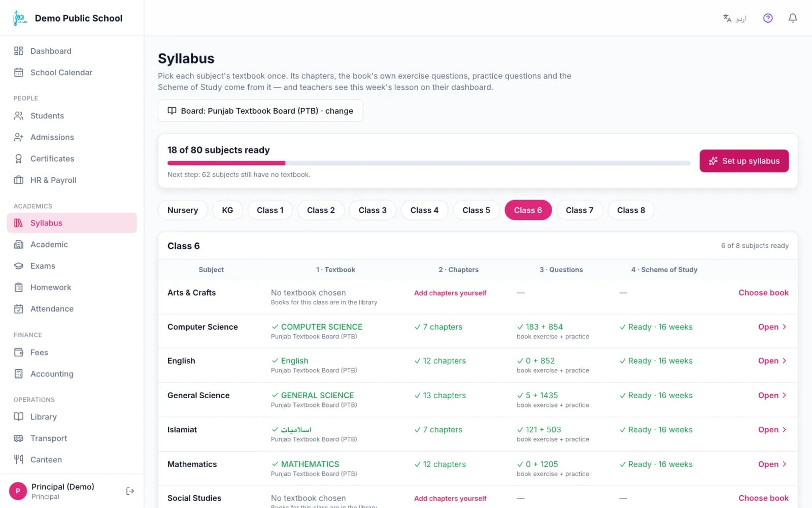Open Library book icon

19,417
